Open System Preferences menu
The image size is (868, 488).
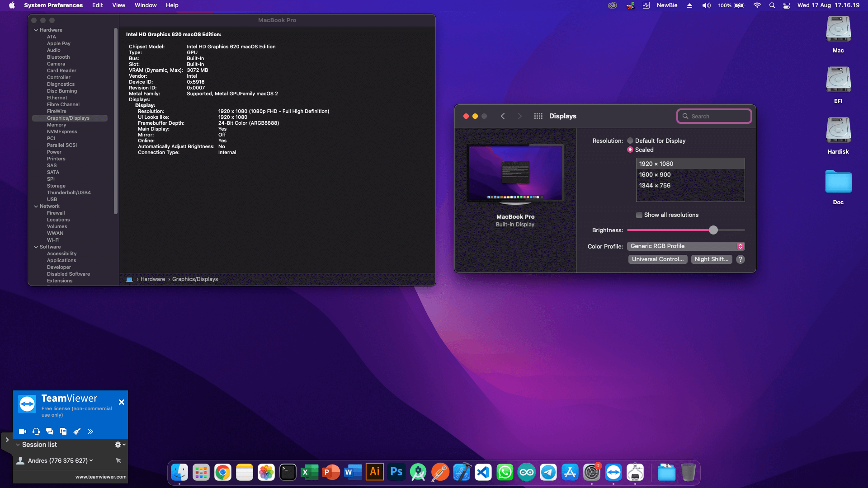click(x=53, y=5)
